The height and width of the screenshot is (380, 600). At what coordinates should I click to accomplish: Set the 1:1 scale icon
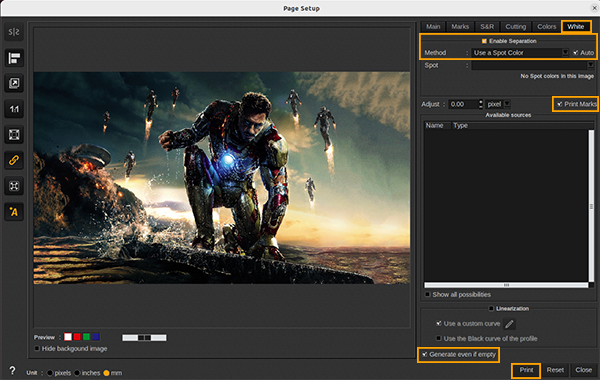(14, 109)
